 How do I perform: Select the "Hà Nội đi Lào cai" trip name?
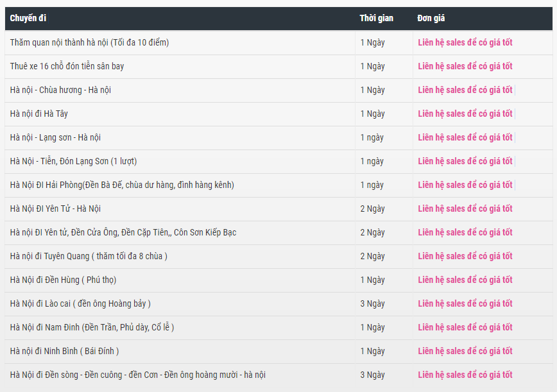click(x=80, y=303)
